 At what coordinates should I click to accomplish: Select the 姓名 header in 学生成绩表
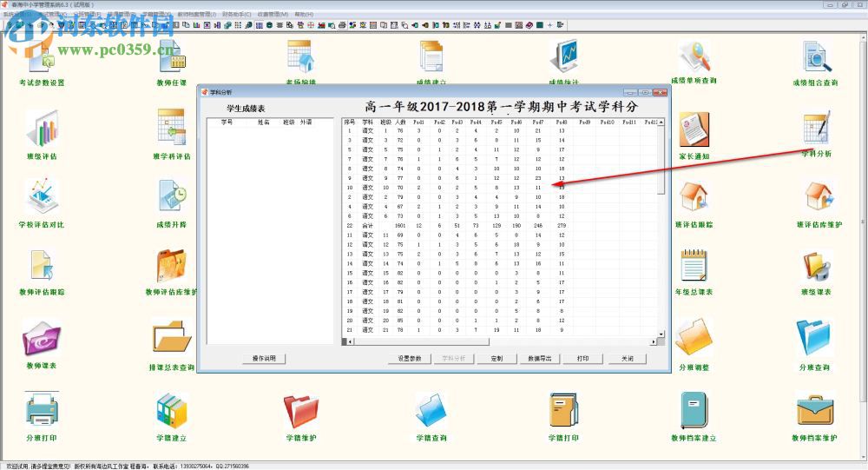click(264, 122)
